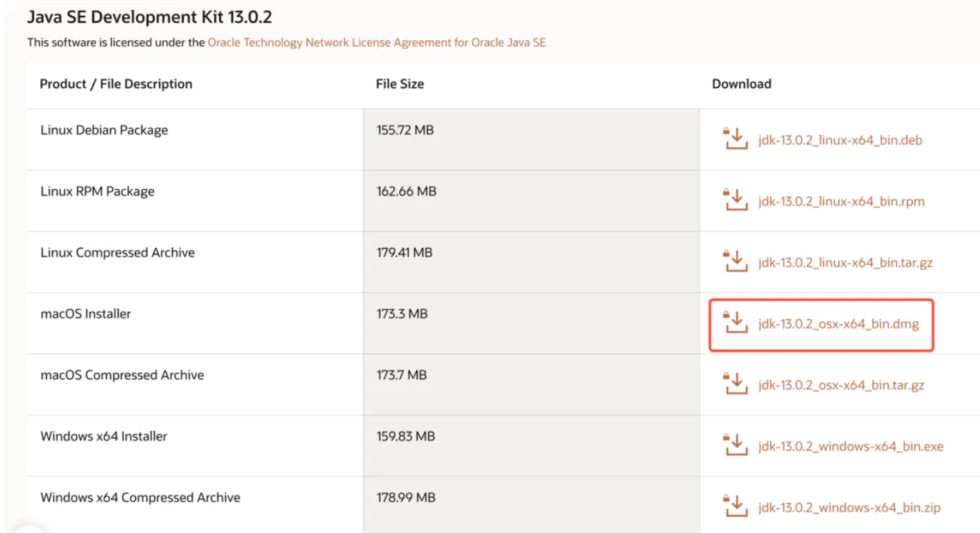Open jdk-13.0.2_osx-x64_bin.tar.gz link
Image resolution: width=980 pixels, height=533 pixels.
(x=841, y=386)
